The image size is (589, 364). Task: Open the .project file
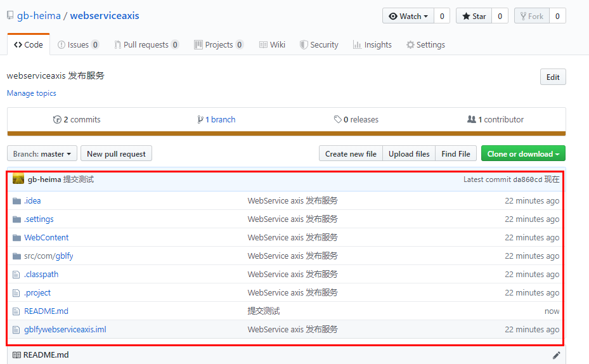tap(37, 293)
